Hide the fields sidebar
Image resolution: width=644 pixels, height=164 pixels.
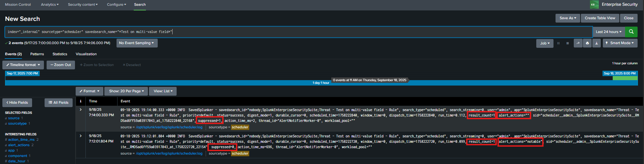coord(17,102)
